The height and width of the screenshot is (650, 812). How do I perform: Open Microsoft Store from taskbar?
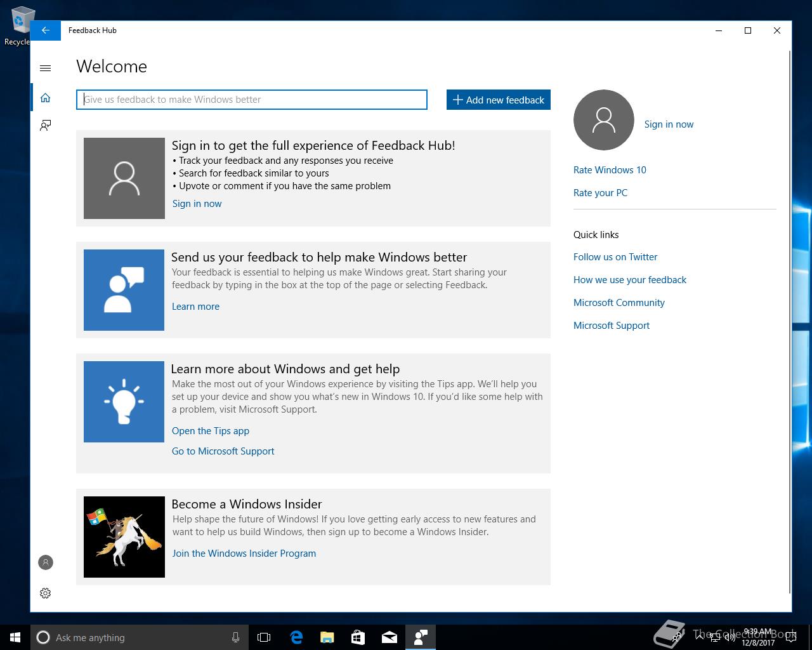point(358,637)
